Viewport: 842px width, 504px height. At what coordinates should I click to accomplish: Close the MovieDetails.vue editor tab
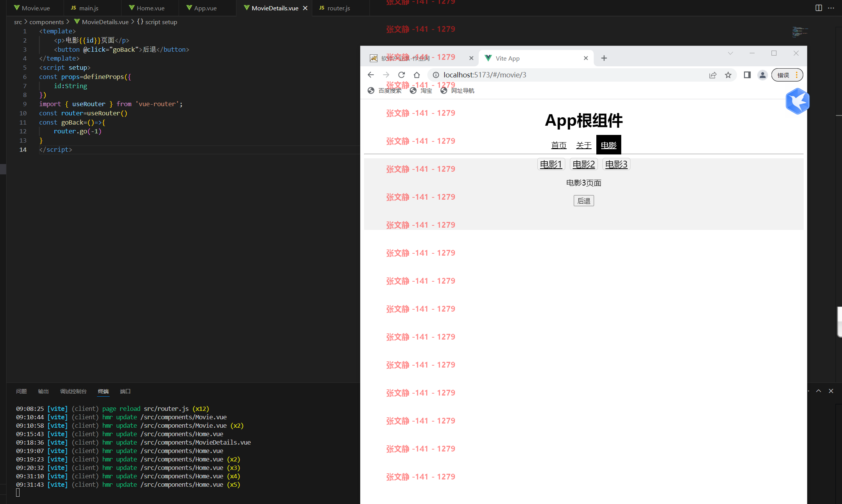[x=305, y=8]
